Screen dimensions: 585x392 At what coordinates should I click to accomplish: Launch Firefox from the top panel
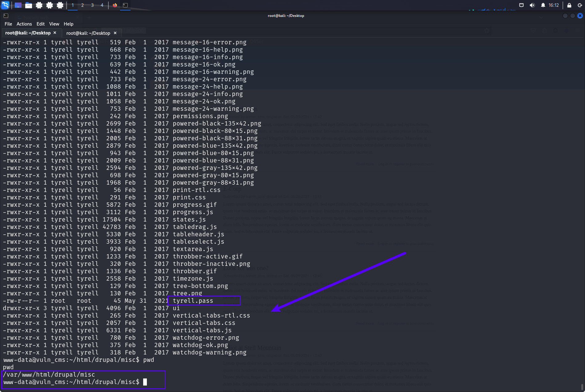115,5
